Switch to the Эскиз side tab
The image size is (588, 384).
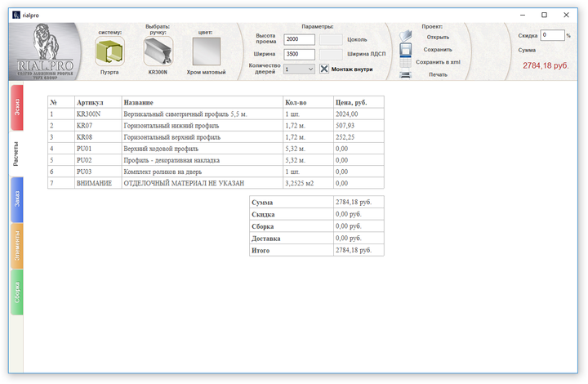[x=17, y=107]
